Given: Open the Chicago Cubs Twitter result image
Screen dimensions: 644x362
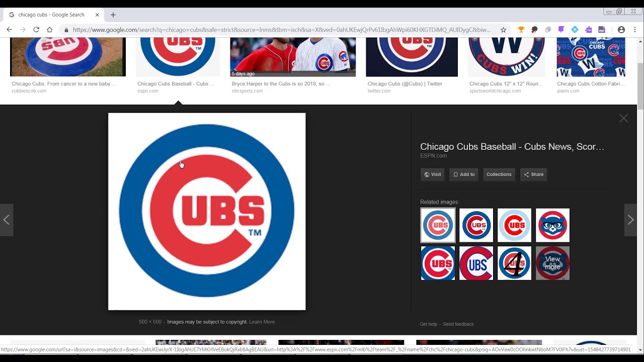Looking at the screenshot, I should [x=412, y=57].
